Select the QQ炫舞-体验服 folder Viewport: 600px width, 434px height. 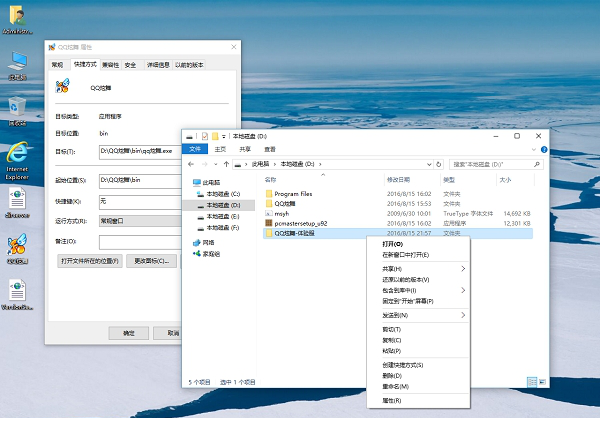pyautogui.click(x=398, y=233)
